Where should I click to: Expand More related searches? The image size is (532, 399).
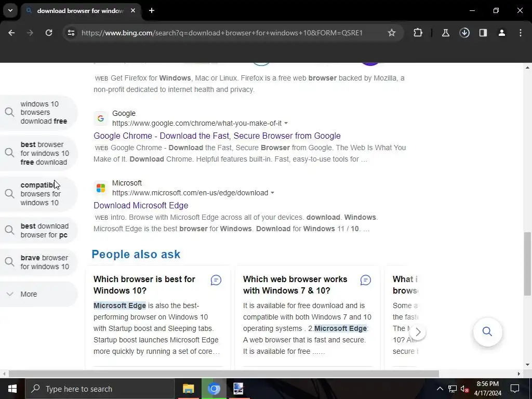39,294
